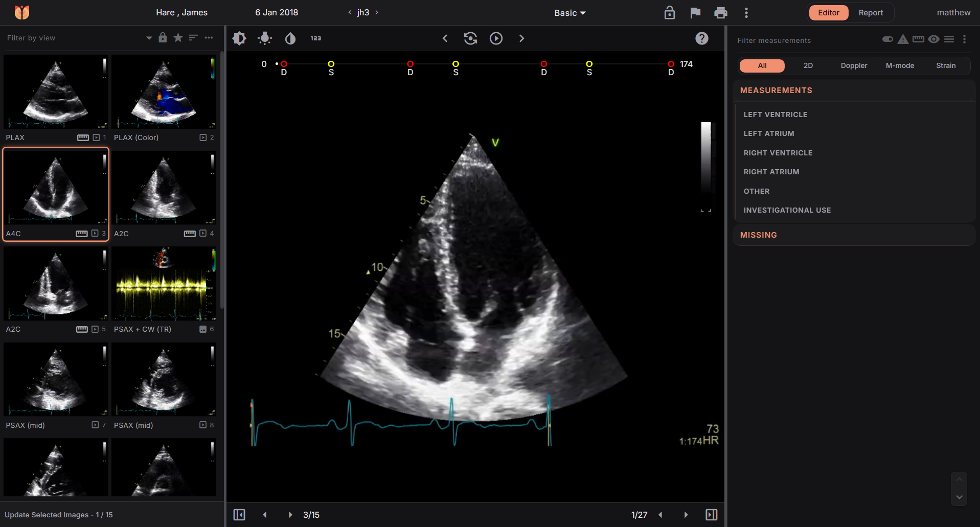Open the print dialog
The width and height of the screenshot is (980, 527).
(x=721, y=12)
